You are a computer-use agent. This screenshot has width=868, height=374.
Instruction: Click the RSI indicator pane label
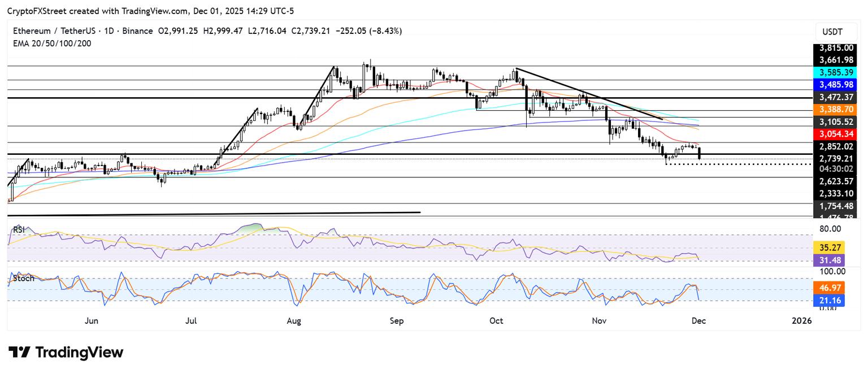(x=19, y=229)
